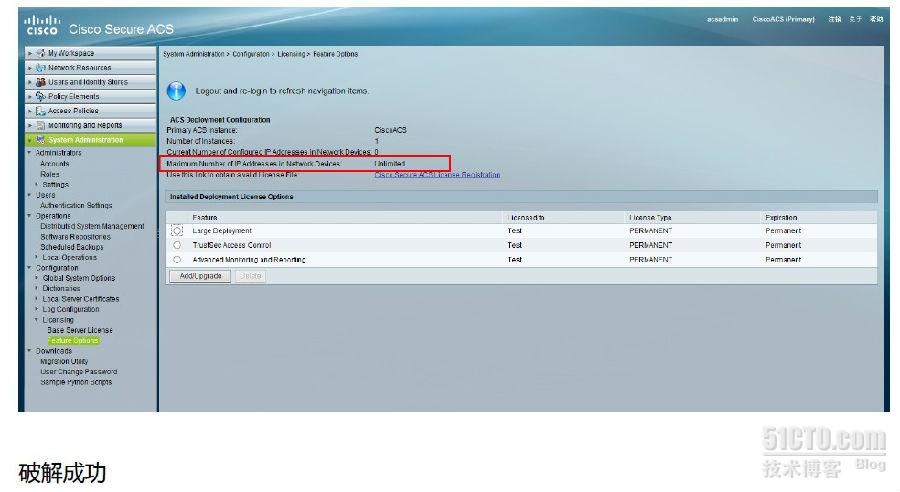Viewport: 900px width, 492px height.
Task: Click the Monitoring and Reports icon
Action: tap(41, 125)
